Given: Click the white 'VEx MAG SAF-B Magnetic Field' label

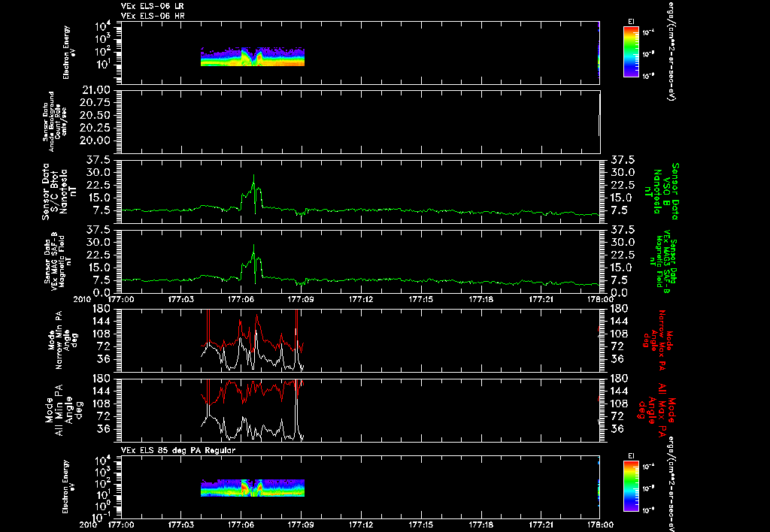Looking at the screenshot, I should [x=59, y=261].
